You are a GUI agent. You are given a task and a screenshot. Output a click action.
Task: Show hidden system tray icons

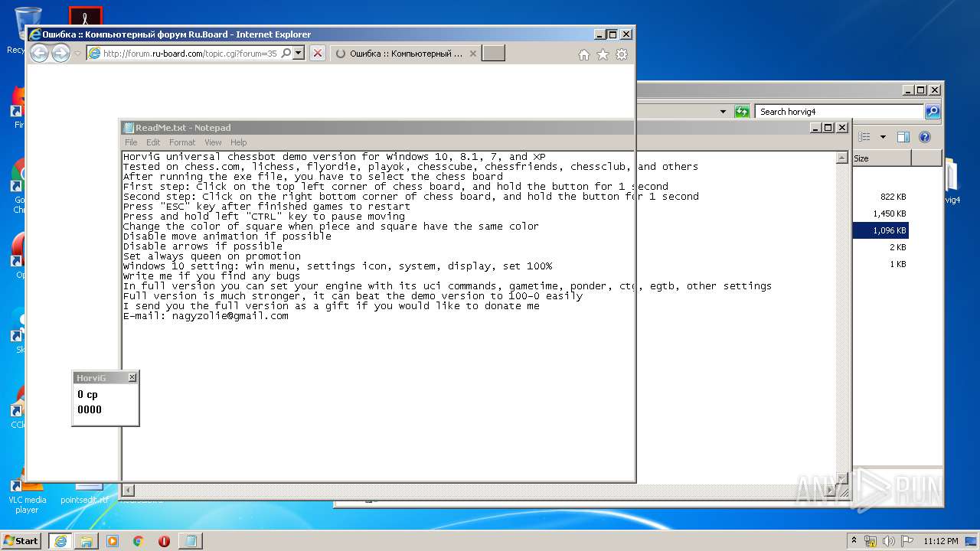click(854, 540)
